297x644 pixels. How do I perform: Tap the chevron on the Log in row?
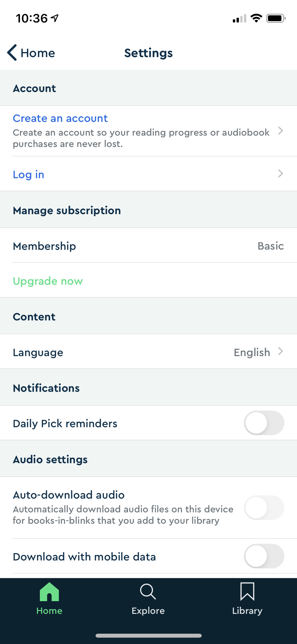(281, 173)
